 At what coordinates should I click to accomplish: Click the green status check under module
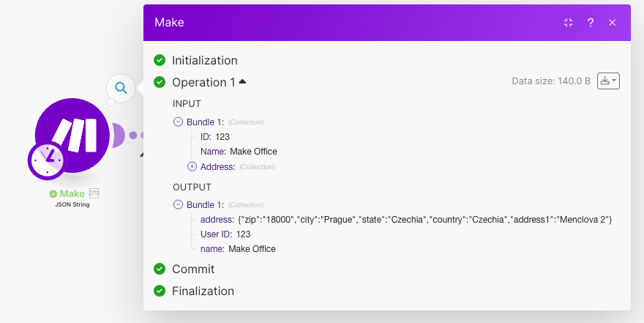tap(53, 194)
